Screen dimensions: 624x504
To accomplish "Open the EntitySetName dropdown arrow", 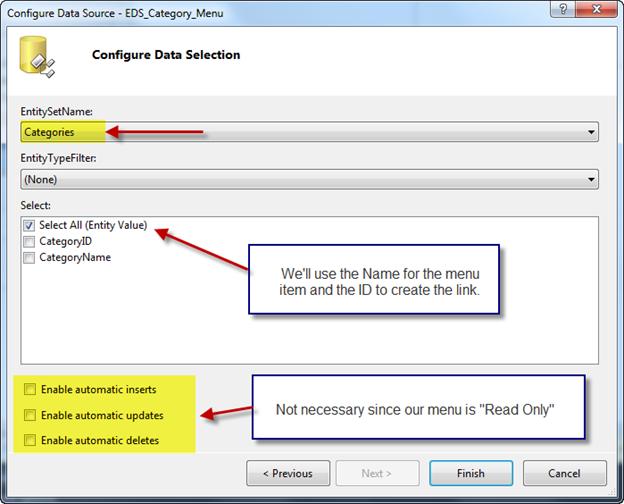I will pos(592,132).
